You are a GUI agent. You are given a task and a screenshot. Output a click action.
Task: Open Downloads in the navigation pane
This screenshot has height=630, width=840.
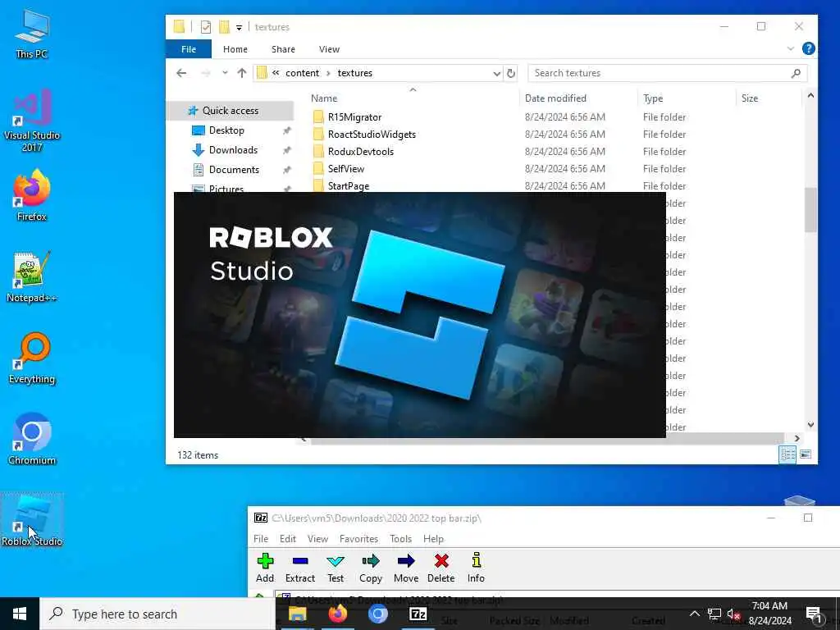point(233,150)
